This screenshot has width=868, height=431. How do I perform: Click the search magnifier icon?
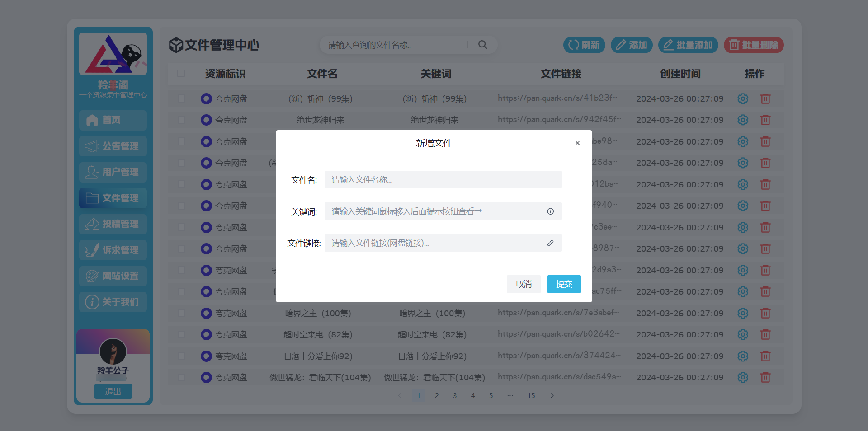482,45
